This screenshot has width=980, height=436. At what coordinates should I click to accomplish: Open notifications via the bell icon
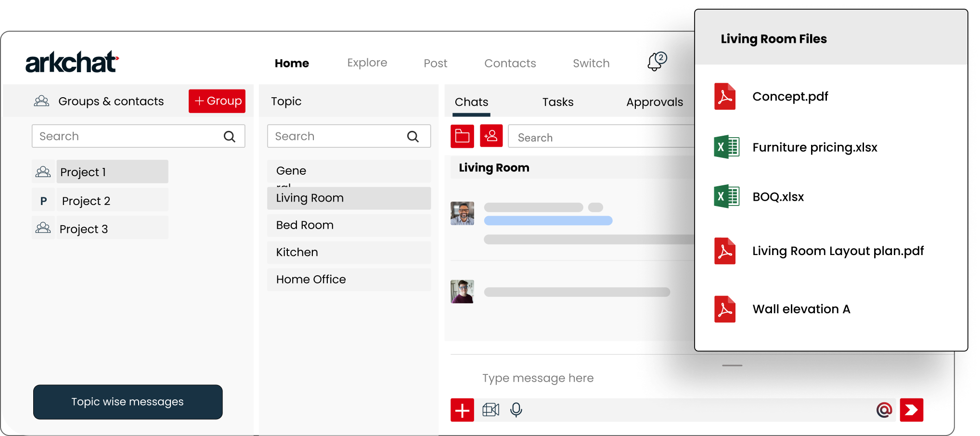[655, 62]
